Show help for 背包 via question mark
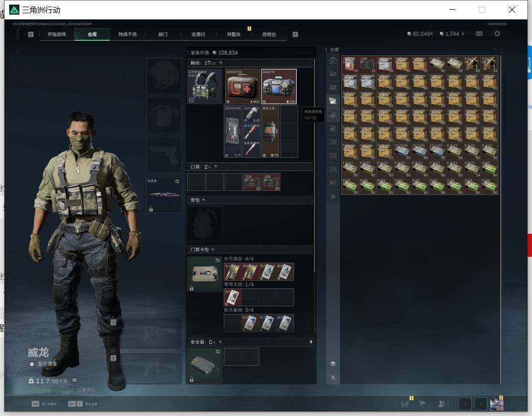Screen dimensions: 532x416 coord(203,200)
